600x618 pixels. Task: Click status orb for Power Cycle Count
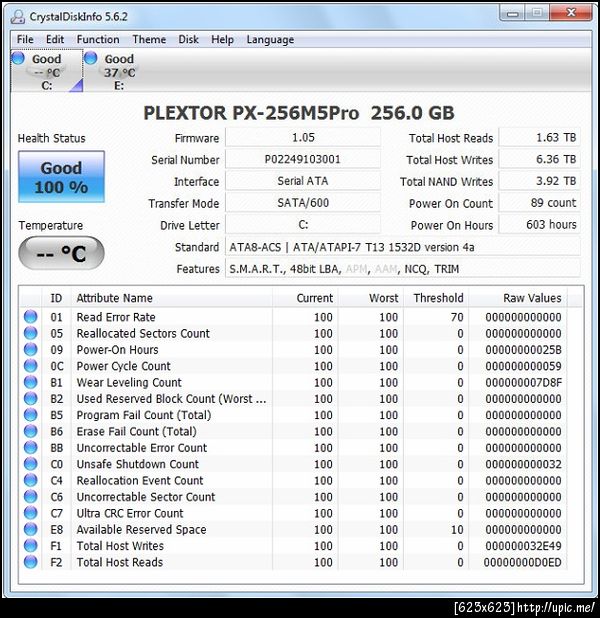pyautogui.click(x=30, y=366)
